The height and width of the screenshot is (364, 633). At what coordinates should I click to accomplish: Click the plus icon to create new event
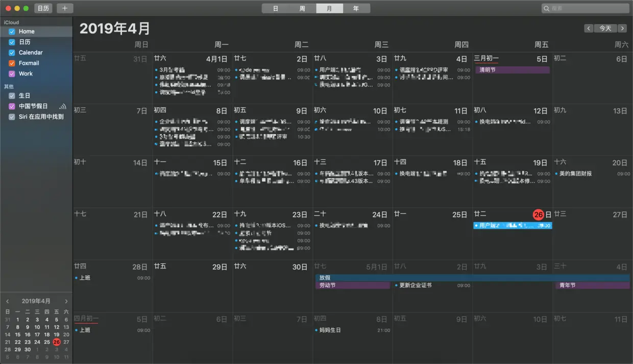(64, 8)
